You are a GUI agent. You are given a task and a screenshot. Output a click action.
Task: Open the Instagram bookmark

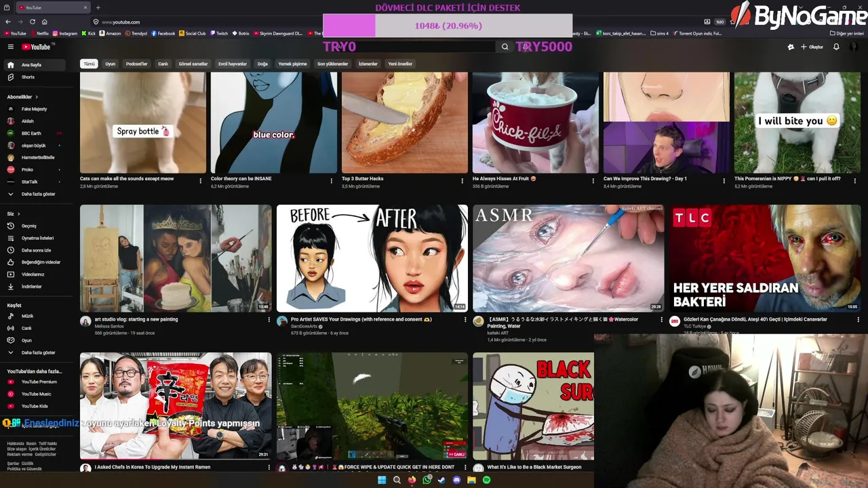point(65,33)
